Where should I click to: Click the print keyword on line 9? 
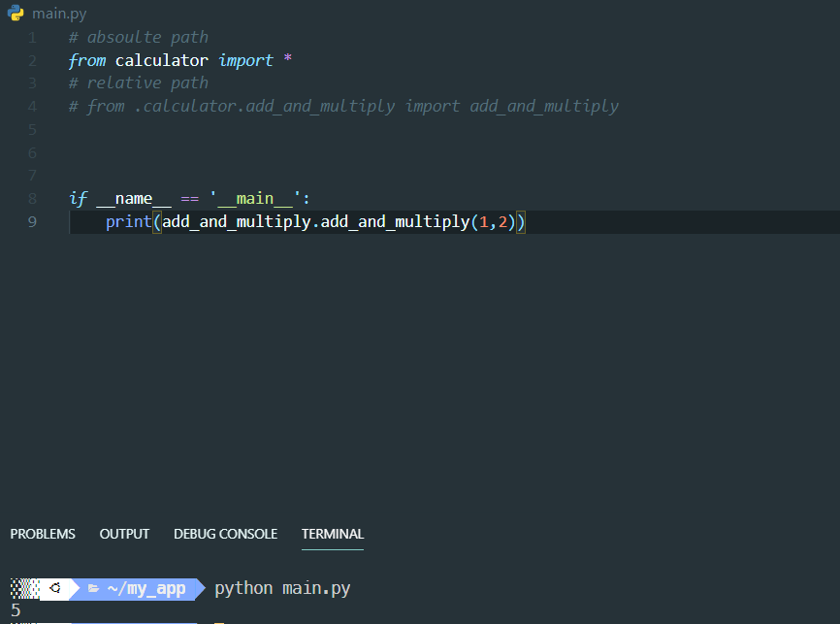tap(127, 221)
